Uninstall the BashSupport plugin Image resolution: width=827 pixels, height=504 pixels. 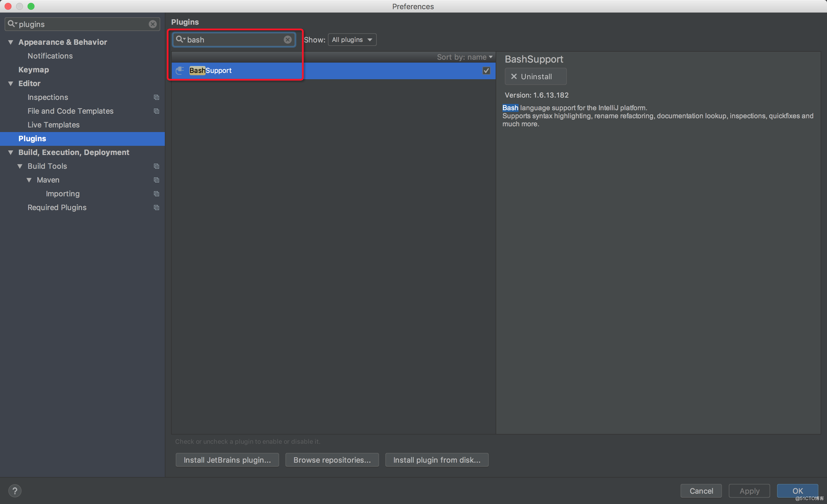535,77
